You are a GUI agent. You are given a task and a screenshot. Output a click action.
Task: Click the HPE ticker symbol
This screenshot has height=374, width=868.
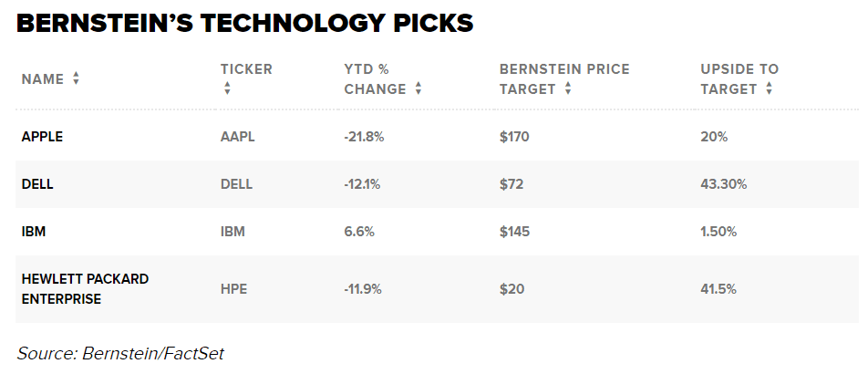(x=233, y=289)
